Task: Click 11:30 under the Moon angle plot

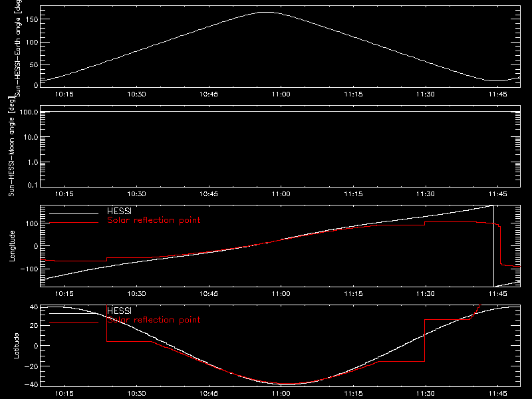Action: click(x=426, y=194)
